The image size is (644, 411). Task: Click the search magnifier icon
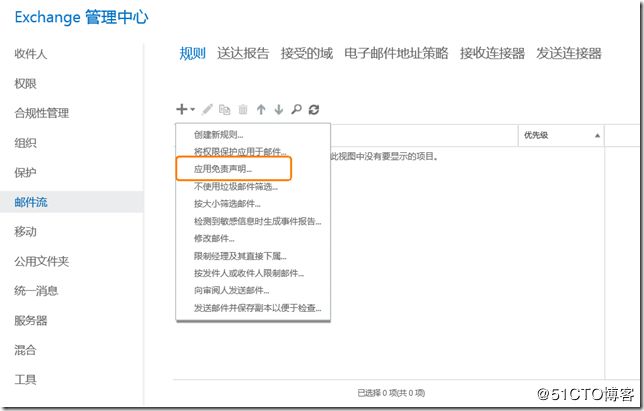(296, 109)
